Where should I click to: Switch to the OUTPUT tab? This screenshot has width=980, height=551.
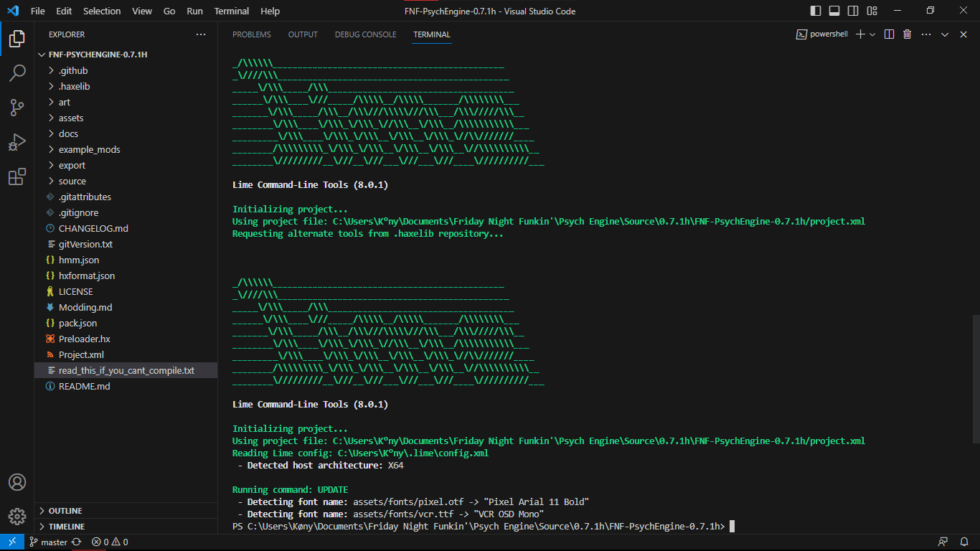(302, 34)
